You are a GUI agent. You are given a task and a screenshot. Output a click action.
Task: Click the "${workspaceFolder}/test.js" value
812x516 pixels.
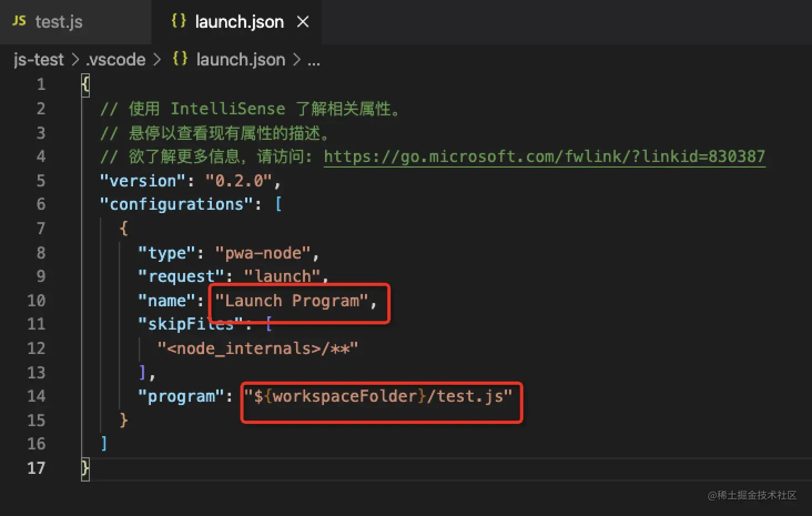point(378,396)
